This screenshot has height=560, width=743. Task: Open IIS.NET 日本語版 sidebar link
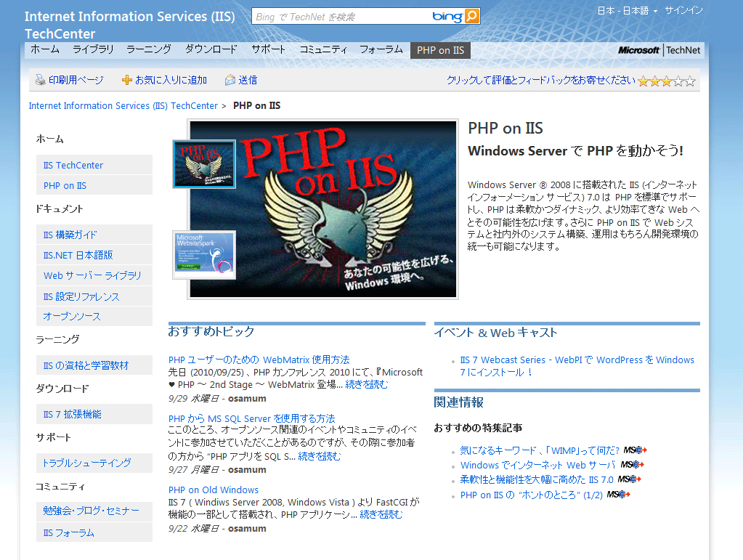[94, 255]
